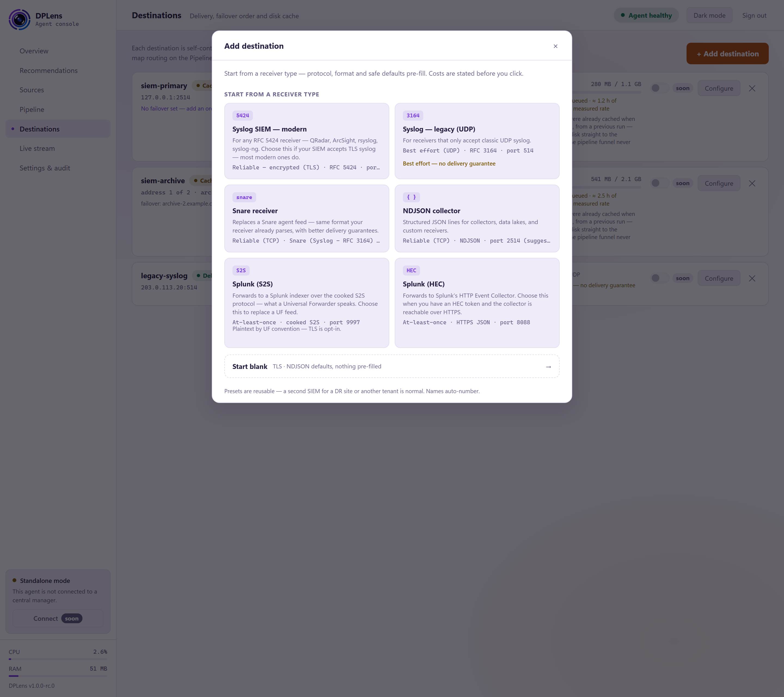This screenshot has height=697, width=784.
Task: Click the Start blank arrow icon
Action: tap(549, 367)
